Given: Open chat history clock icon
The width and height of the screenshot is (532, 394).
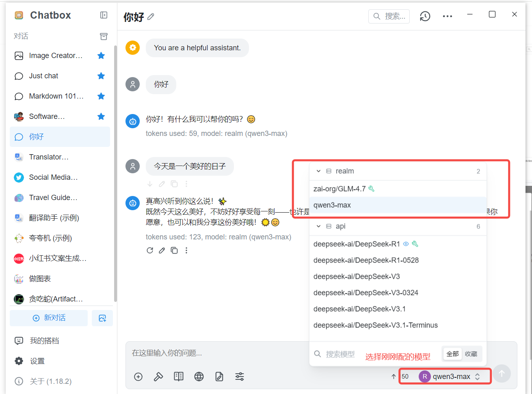Looking at the screenshot, I should (x=425, y=16).
